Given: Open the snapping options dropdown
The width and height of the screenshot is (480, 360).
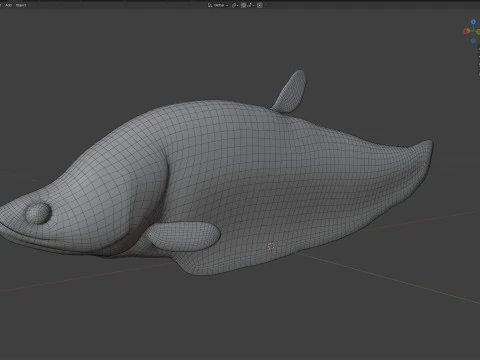Looking at the screenshot, I should click(250, 5).
